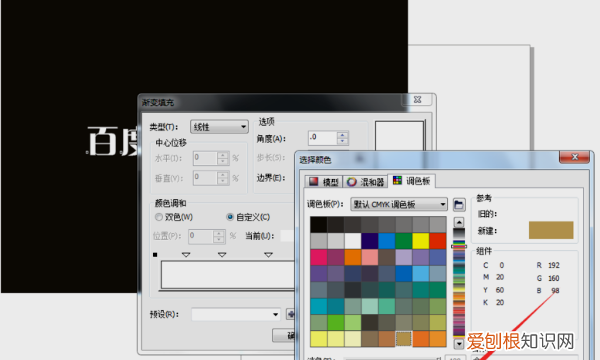Click the gradient start square marker

click(x=155, y=255)
